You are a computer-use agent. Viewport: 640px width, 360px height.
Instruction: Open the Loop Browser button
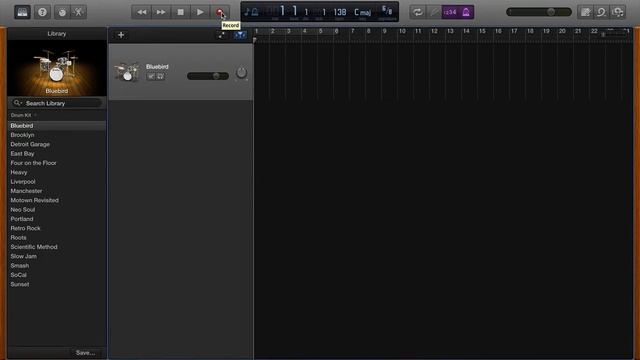601,12
